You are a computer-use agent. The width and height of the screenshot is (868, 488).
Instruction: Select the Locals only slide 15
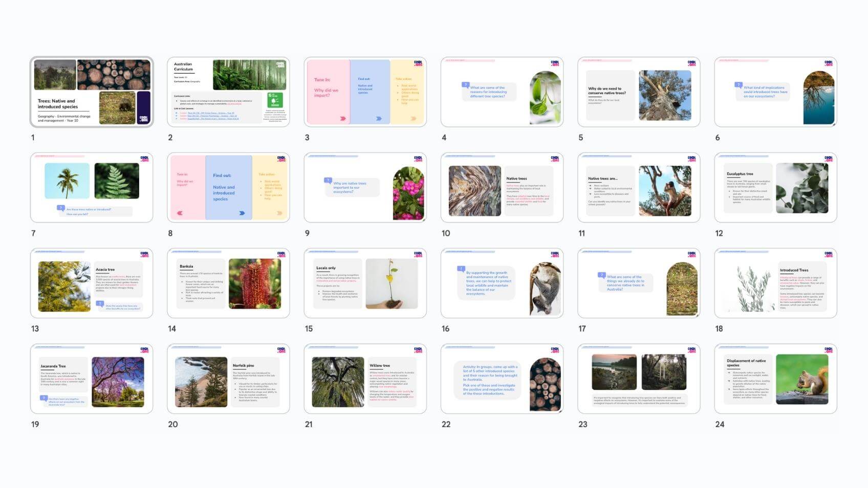[x=365, y=283]
